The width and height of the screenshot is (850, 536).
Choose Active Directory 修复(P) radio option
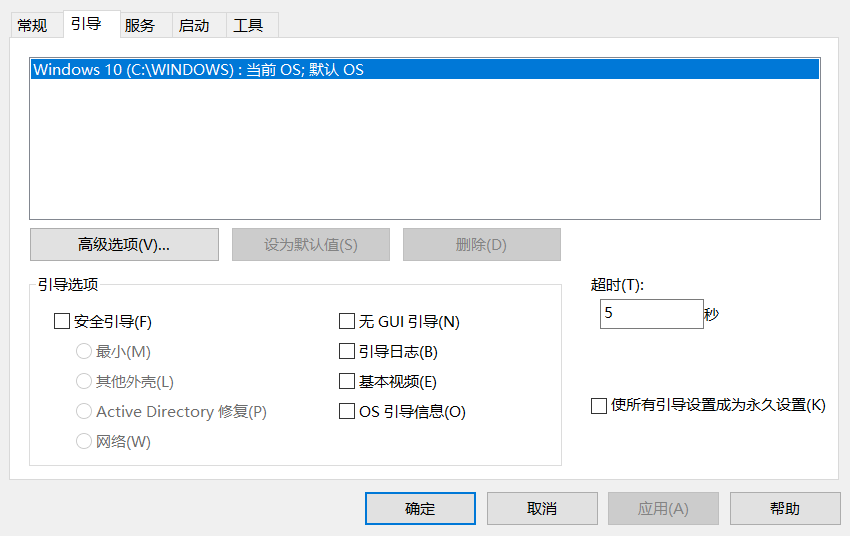[83, 411]
